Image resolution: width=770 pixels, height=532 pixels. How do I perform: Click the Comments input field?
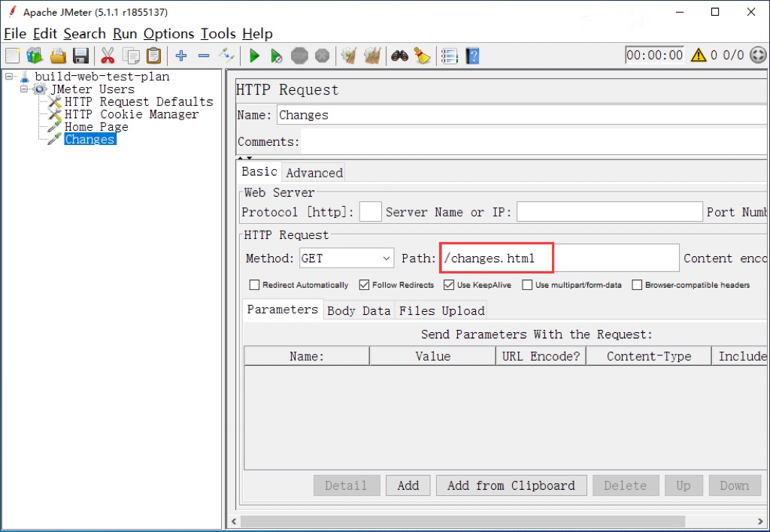[x=535, y=141]
